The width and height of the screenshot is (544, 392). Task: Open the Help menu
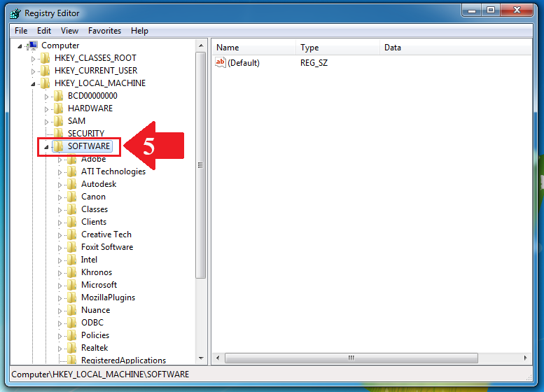(139, 31)
